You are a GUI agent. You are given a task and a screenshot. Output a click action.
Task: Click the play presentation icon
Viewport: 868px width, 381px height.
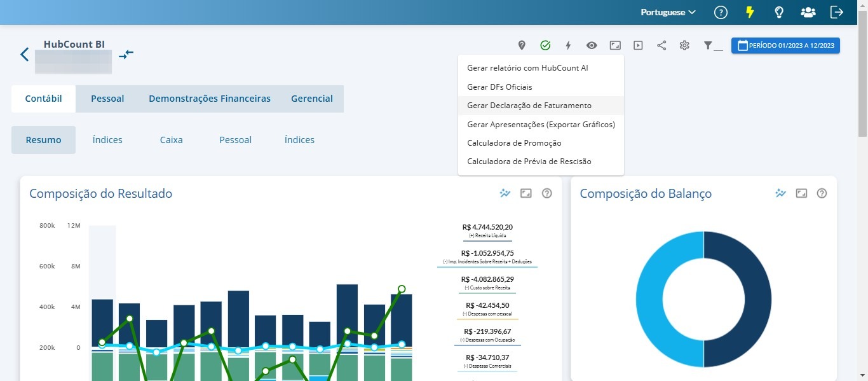[638, 46]
